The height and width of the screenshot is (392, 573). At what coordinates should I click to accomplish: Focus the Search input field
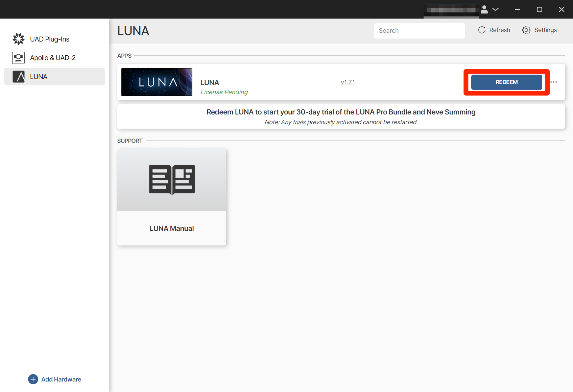coord(419,31)
